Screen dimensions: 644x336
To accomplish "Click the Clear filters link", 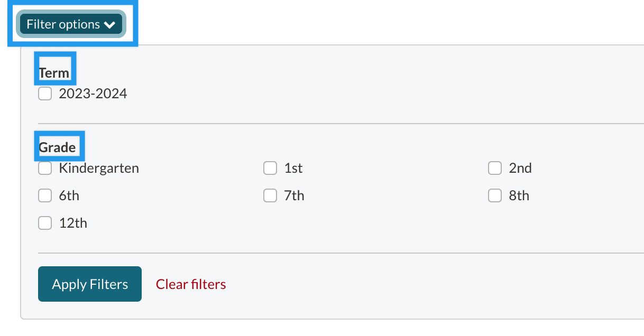I will [x=191, y=284].
